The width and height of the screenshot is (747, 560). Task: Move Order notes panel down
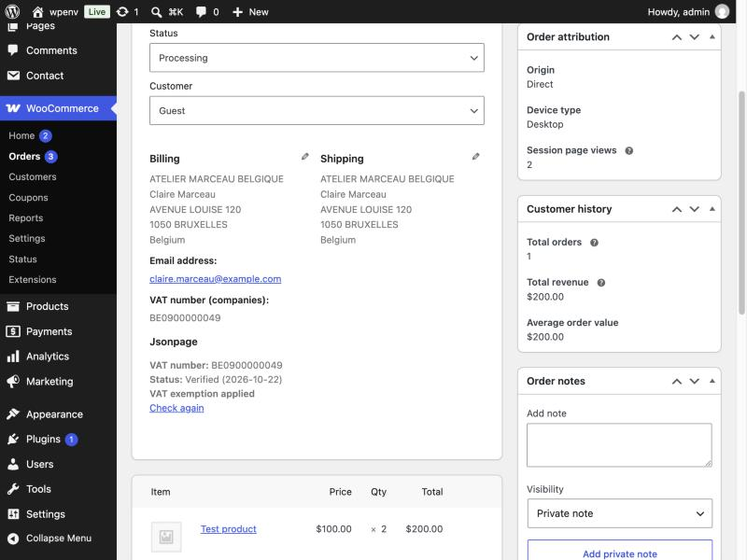point(695,381)
